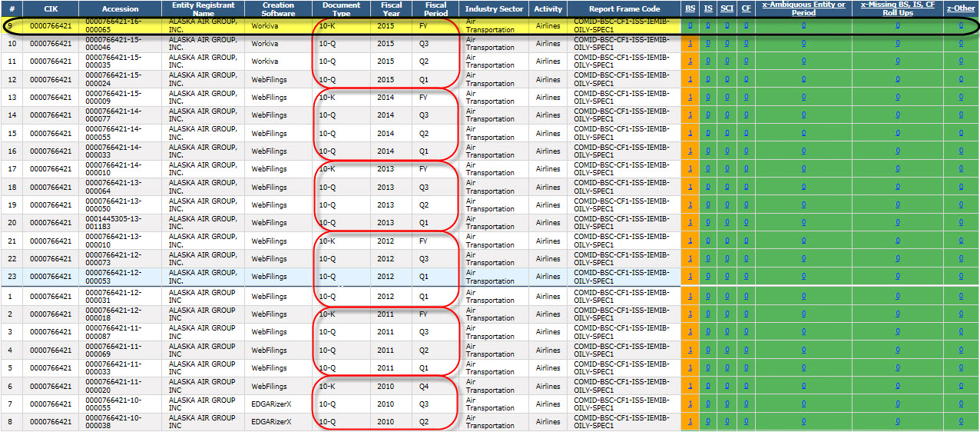980x432 pixels.
Task: Select the Creation Software column header
Action: point(278,8)
